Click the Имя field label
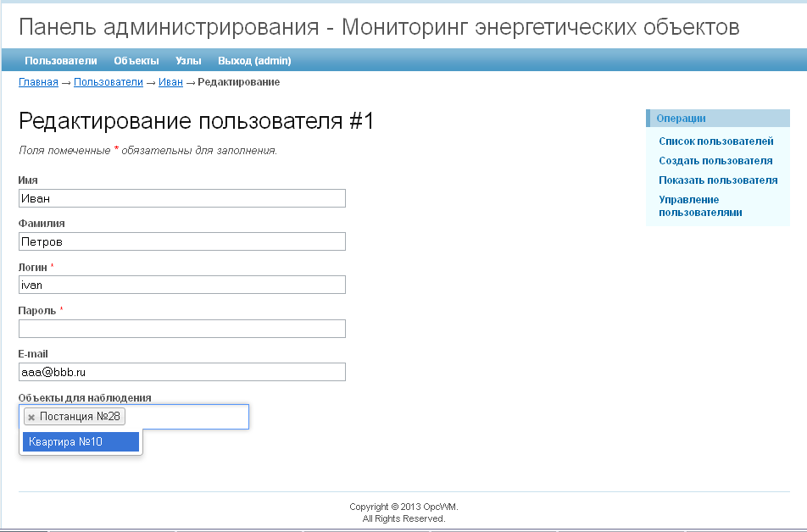The image size is (807, 532). point(28,180)
